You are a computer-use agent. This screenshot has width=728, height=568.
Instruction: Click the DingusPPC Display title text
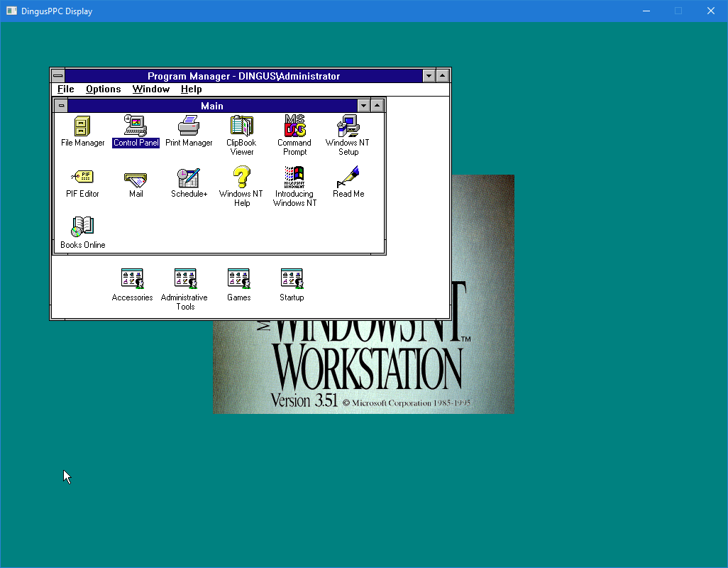(57, 11)
